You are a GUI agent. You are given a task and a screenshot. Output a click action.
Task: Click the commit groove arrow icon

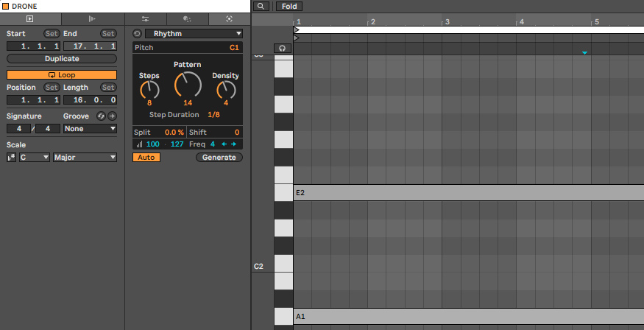(x=112, y=116)
